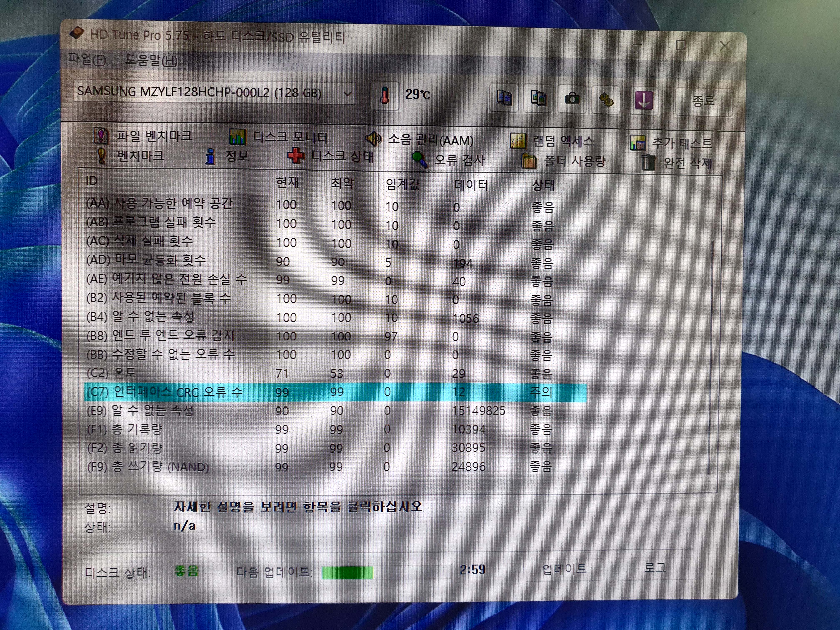The image size is (840, 630).
Task: Select row (AA) 사용 가능한 예약 공간
Action: pyautogui.click(x=335, y=205)
